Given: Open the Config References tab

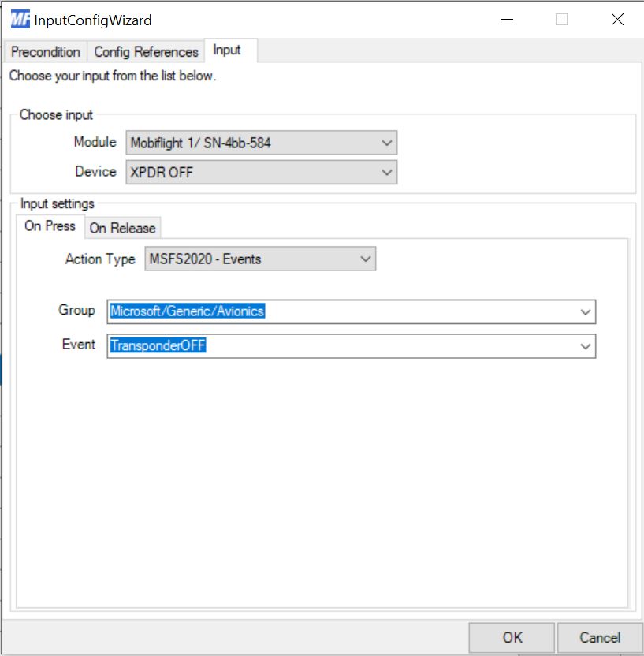Looking at the screenshot, I should click(146, 52).
